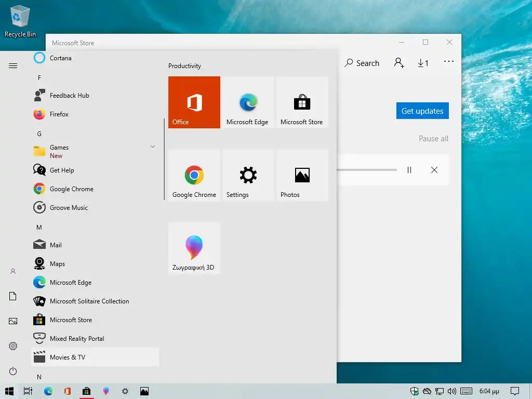Open the Settings tile

point(248,175)
